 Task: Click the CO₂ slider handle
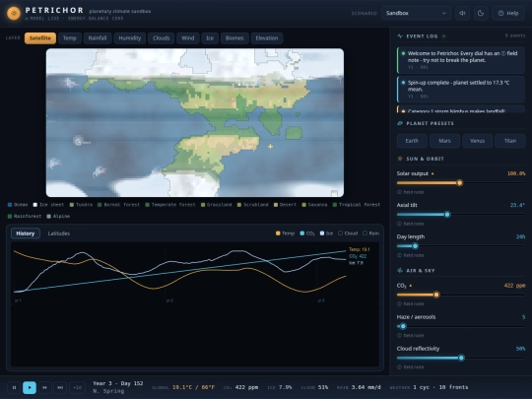coord(436,295)
